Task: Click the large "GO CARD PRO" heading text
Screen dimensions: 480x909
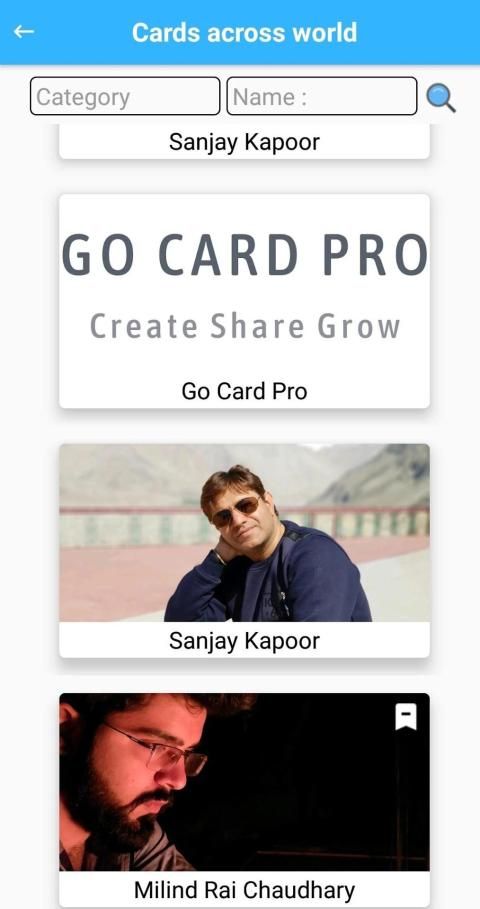Action: (245, 256)
